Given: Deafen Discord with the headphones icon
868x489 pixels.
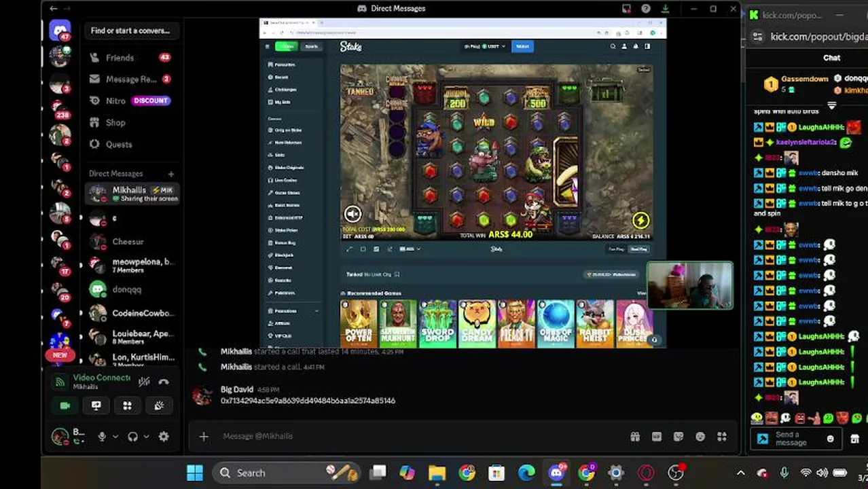Looking at the screenshot, I should point(133,437).
